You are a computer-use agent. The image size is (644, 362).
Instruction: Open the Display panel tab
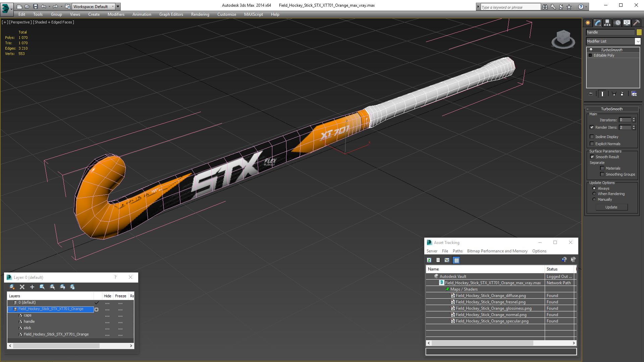627,23
